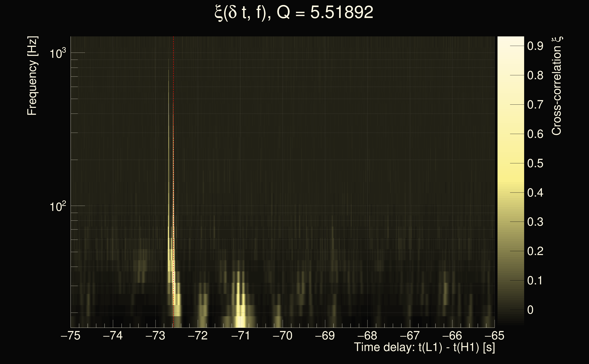Click the -65 time delay tick label
The width and height of the screenshot is (589, 364).
494,336
